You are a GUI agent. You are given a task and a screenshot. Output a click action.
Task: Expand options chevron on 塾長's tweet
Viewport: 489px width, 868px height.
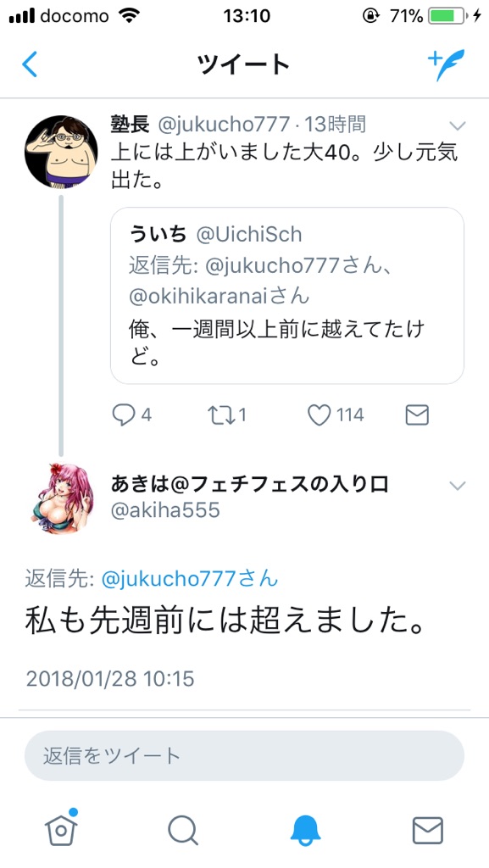(x=458, y=126)
